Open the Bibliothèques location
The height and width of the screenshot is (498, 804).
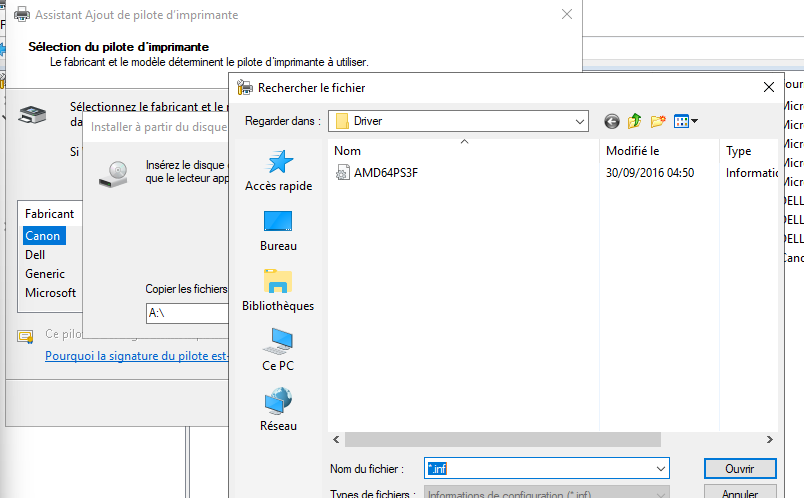pyautogui.click(x=278, y=290)
